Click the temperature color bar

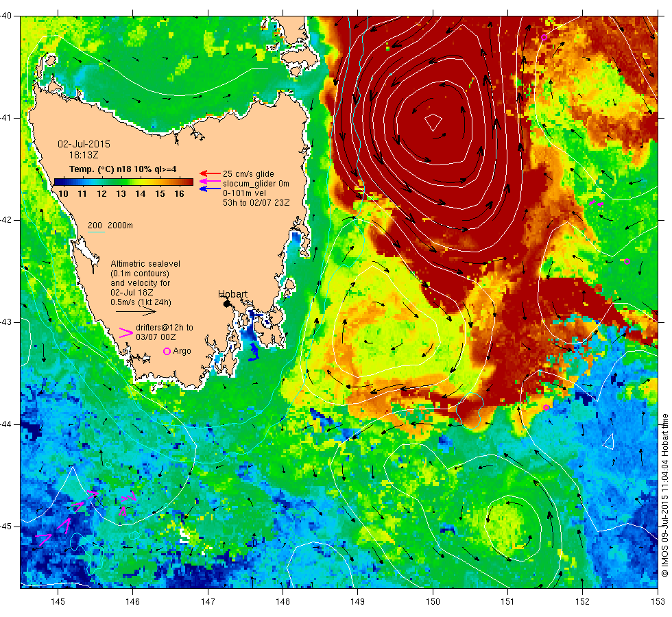click(123, 182)
